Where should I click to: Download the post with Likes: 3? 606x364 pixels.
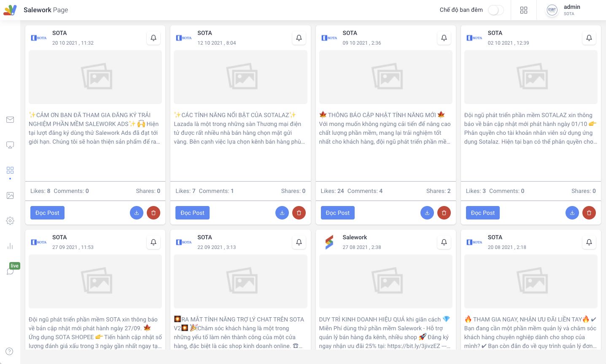pyautogui.click(x=572, y=213)
